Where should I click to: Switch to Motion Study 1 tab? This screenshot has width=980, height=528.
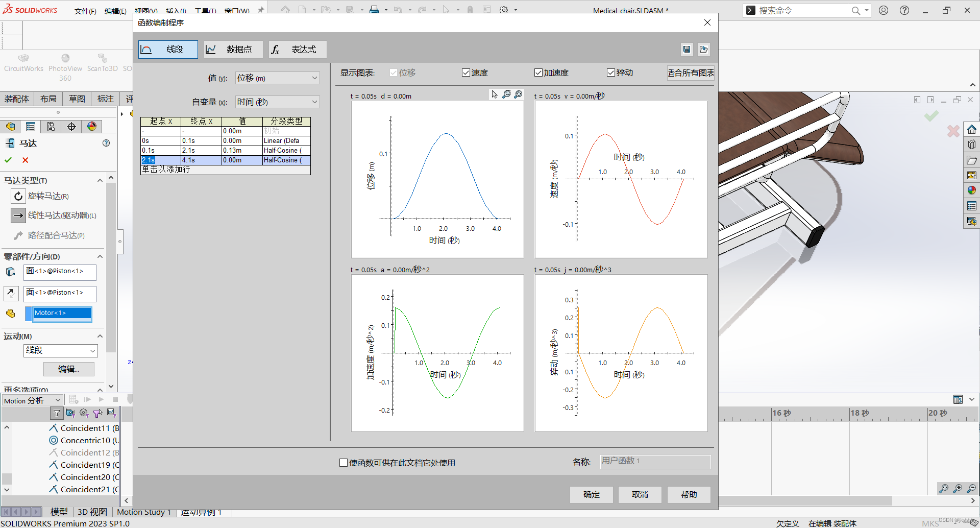(x=144, y=512)
